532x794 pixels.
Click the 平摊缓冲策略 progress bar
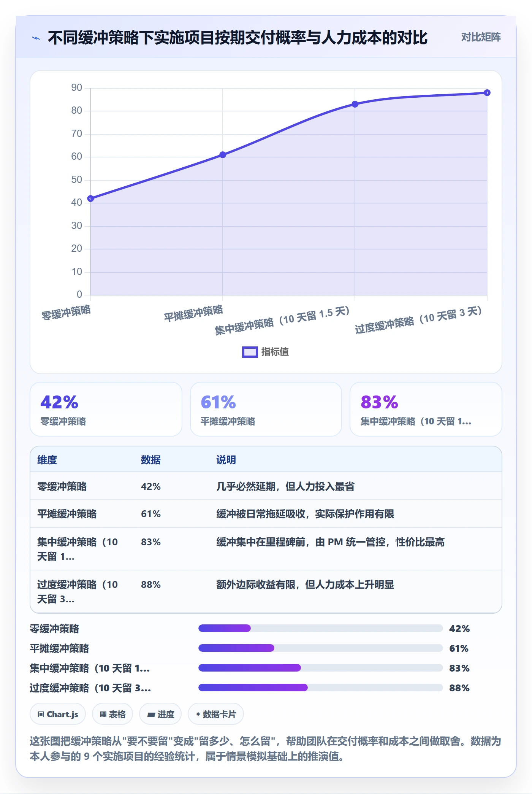tap(320, 648)
